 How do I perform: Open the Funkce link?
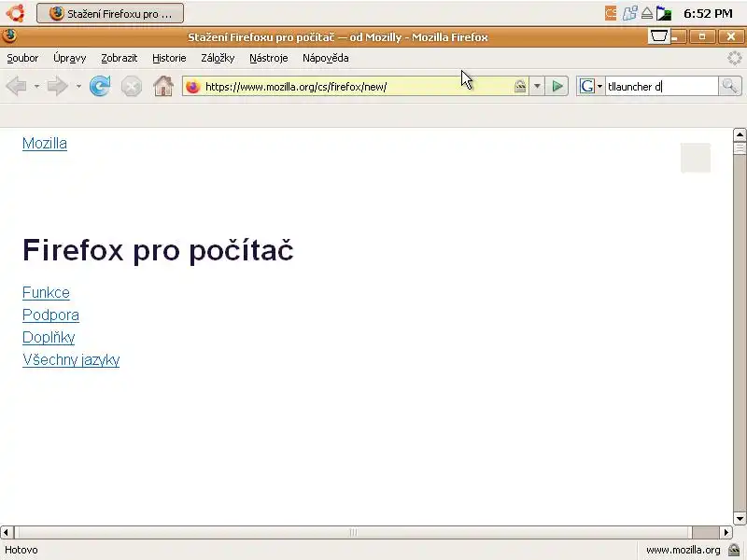click(46, 292)
